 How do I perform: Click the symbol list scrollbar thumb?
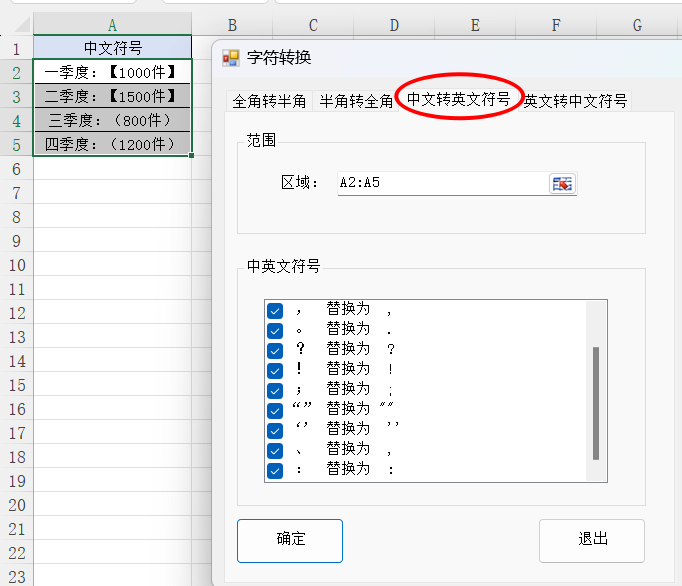point(596,403)
